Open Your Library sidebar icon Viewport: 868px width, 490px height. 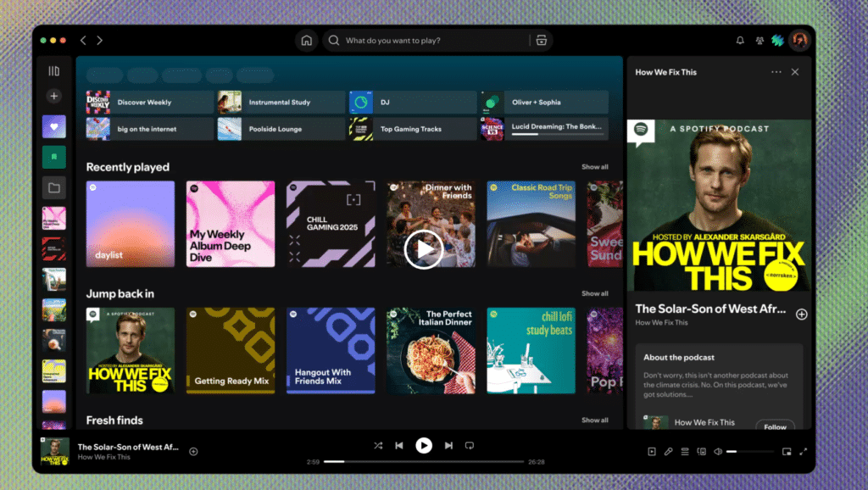[x=53, y=71]
